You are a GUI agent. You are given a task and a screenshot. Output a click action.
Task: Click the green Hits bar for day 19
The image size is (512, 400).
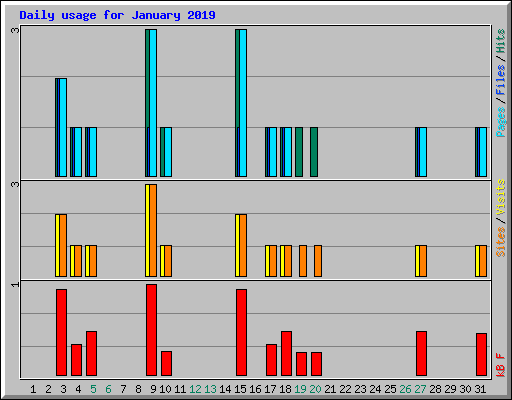click(x=299, y=152)
